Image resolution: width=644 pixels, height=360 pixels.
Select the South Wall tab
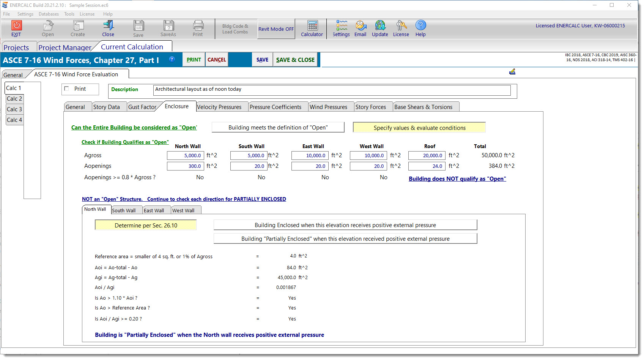[x=124, y=210]
